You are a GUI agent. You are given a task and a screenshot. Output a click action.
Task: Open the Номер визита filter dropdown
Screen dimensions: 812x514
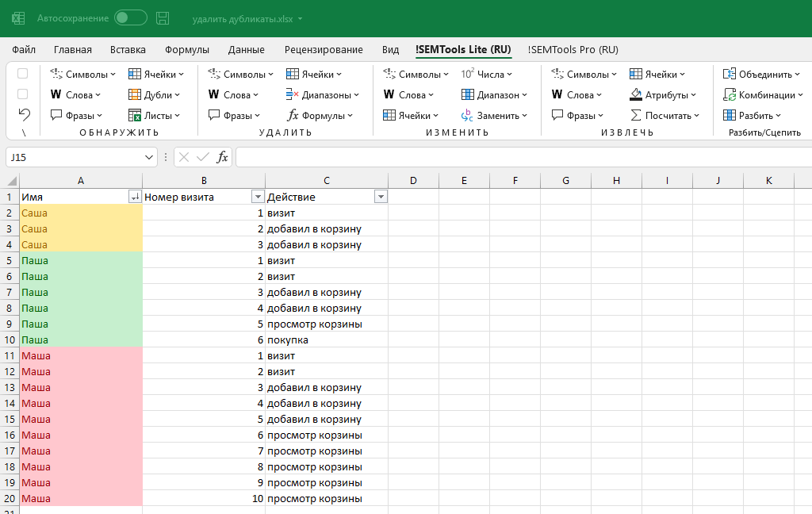pos(258,197)
